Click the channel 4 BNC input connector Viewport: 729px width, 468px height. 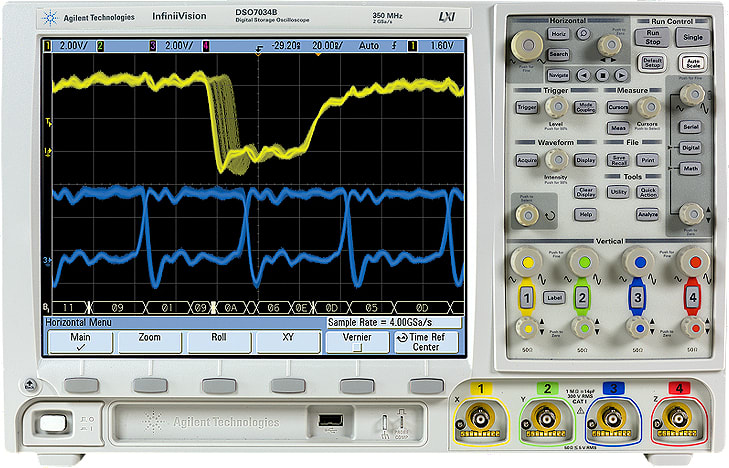tap(678, 420)
